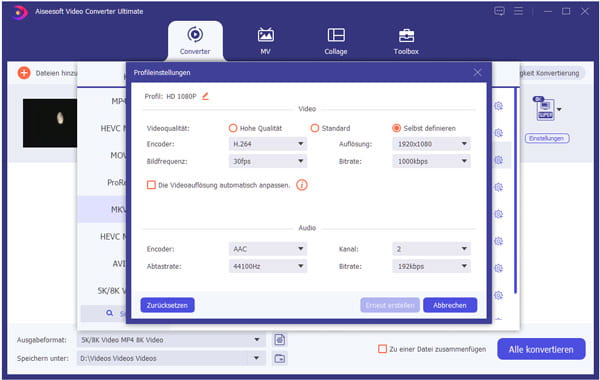This screenshot has width=600, height=380.
Task: Open video Bitrate dropdown showing 1000kbps
Action: pos(431,161)
